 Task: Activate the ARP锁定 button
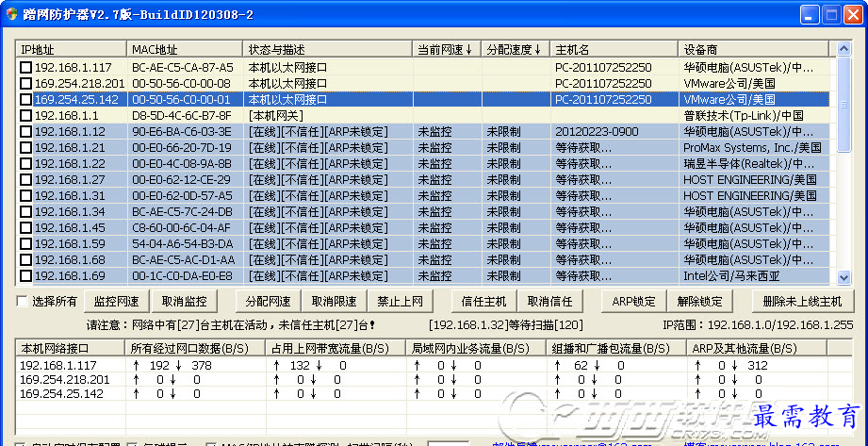pyautogui.click(x=633, y=302)
